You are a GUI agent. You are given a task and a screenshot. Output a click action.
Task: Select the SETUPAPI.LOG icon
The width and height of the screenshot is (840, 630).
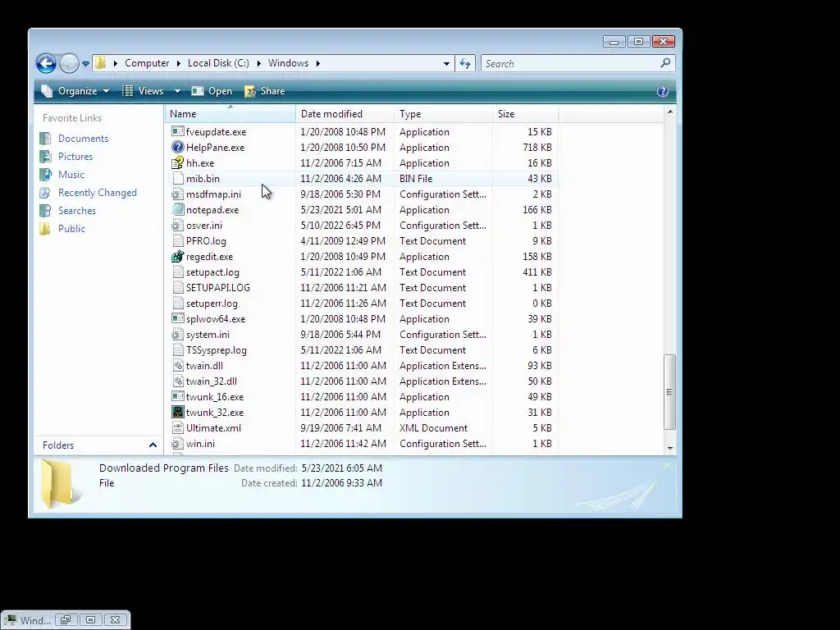pos(178,287)
